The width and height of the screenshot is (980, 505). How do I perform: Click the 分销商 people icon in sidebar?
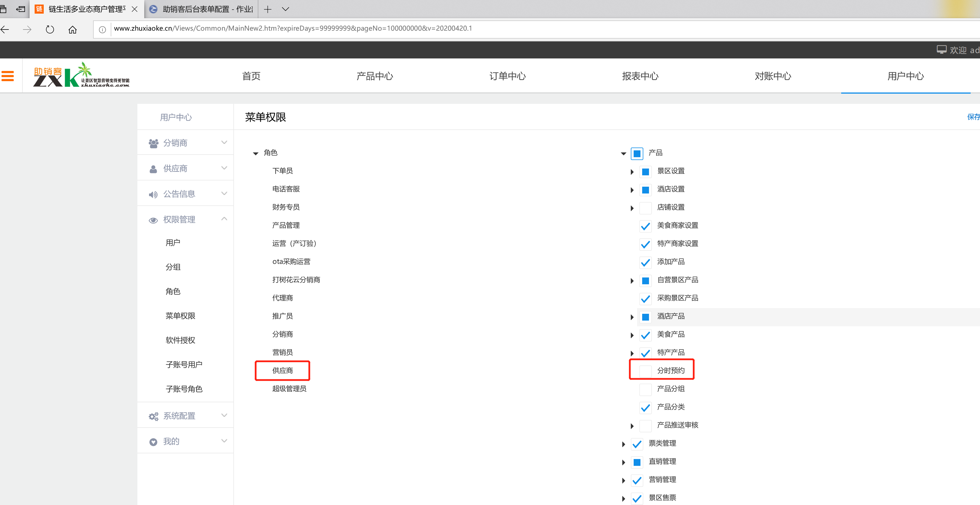[x=153, y=143]
